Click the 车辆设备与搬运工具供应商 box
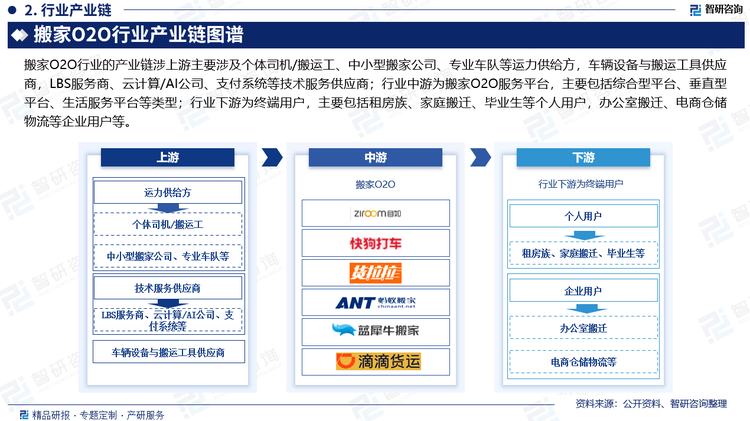 [168, 352]
